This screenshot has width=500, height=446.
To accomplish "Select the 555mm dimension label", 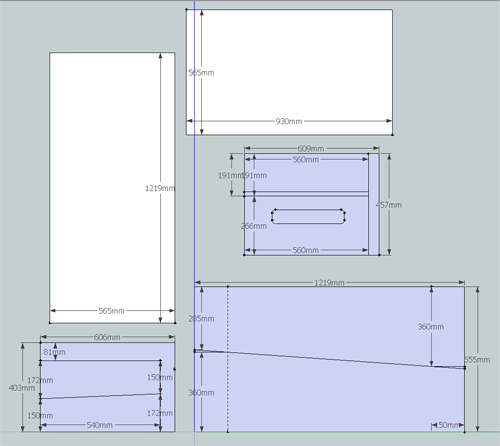I will (x=477, y=360).
